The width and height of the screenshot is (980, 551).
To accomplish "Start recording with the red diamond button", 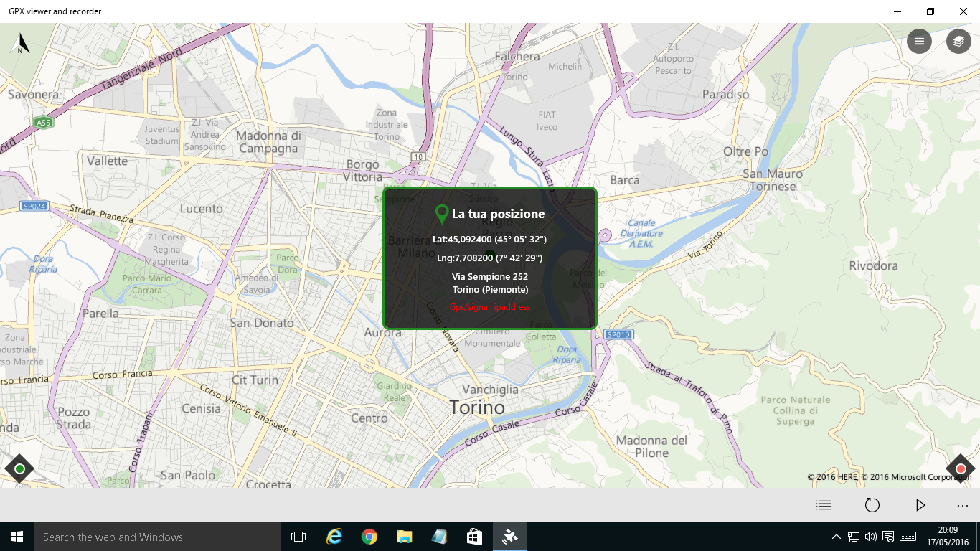I will (961, 468).
